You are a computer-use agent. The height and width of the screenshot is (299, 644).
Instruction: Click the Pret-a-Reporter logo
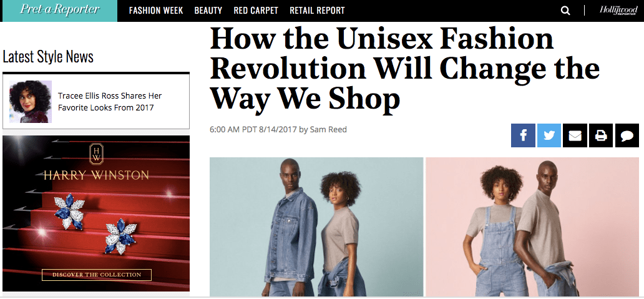(x=59, y=10)
